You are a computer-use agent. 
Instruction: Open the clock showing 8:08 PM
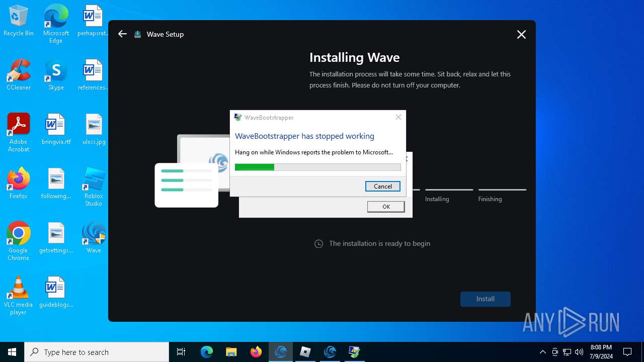click(x=601, y=352)
